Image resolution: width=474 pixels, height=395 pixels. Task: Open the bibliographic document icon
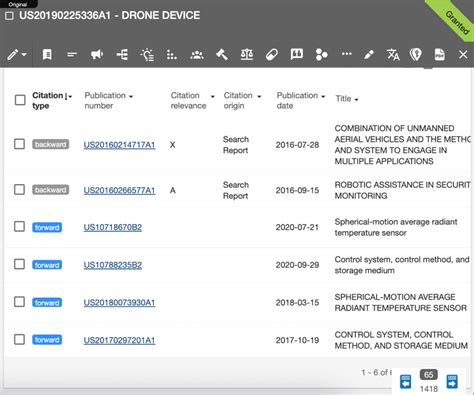[47, 54]
